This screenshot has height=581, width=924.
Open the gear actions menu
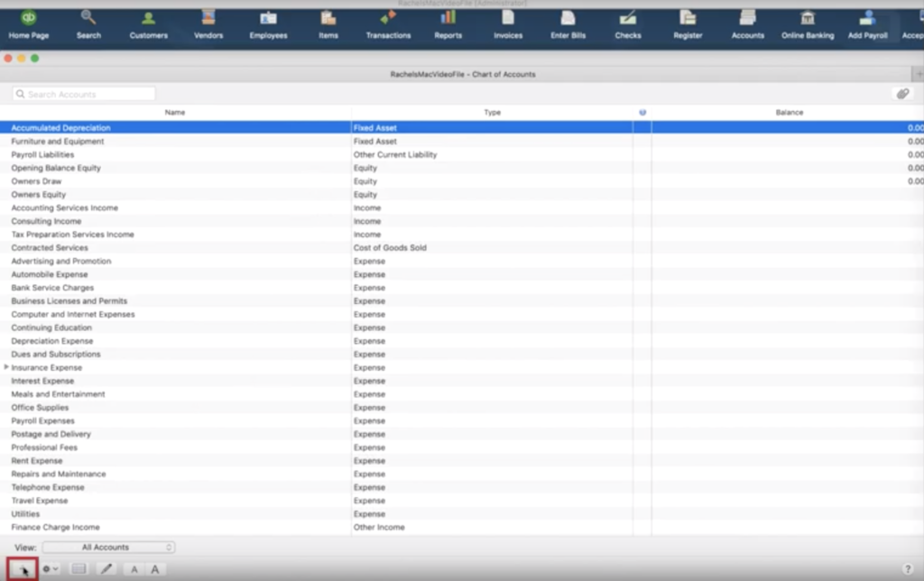pyautogui.click(x=51, y=569)
